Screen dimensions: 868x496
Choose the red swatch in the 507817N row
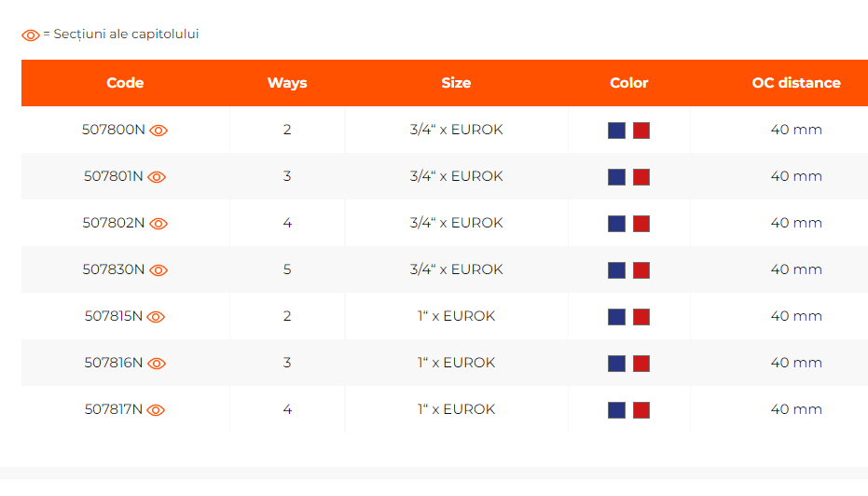(x=641, y=410)
